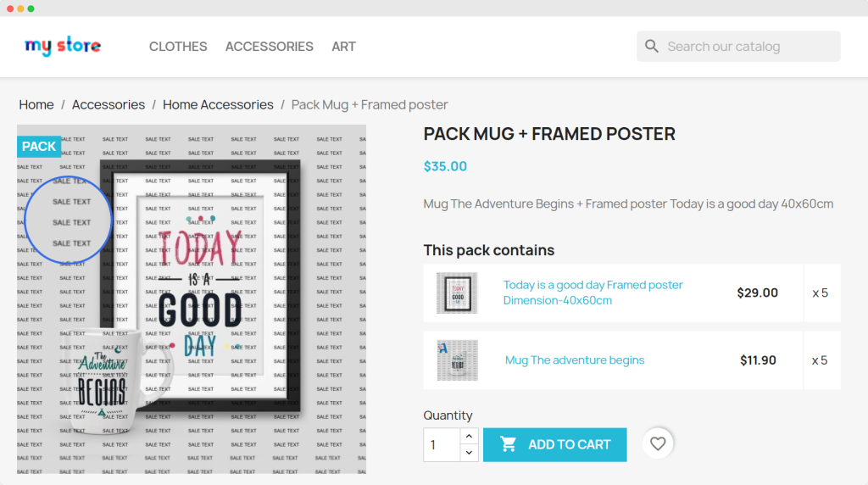Viewport: 868px width, 485px height.
Task: Click the PACK flag badge
Action: (39, 147)
